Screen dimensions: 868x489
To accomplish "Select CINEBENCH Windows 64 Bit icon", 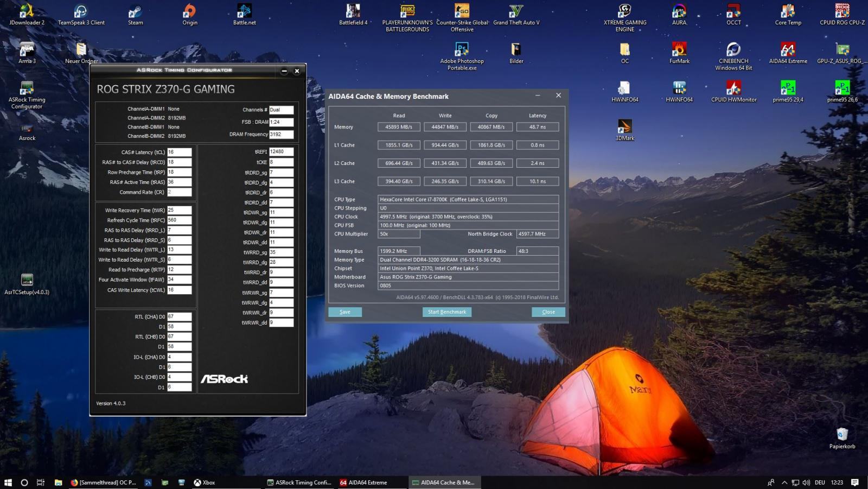I will pos(733,56).
